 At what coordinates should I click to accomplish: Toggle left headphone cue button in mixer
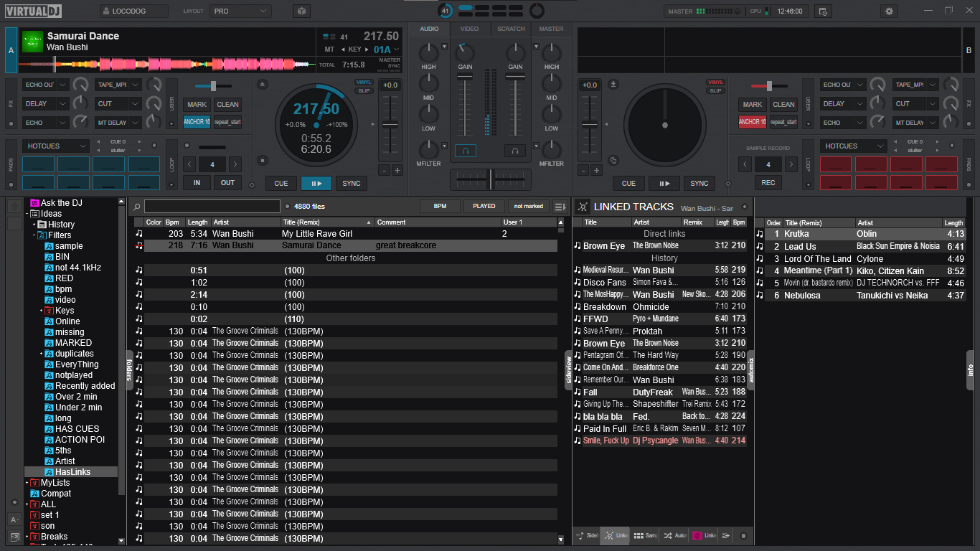465,151
